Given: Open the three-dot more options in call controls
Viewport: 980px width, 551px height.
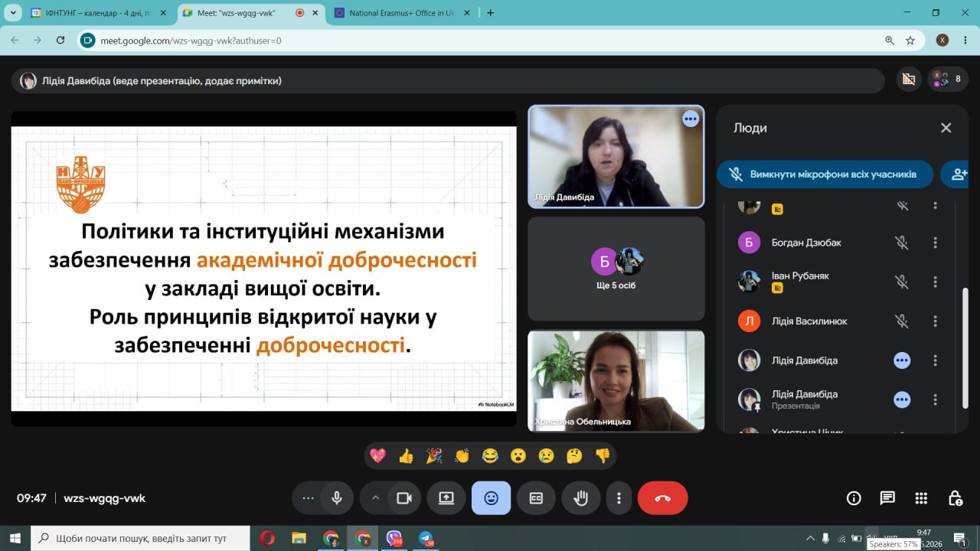Looking at the screenshot, I should click(x=619, y=498).
